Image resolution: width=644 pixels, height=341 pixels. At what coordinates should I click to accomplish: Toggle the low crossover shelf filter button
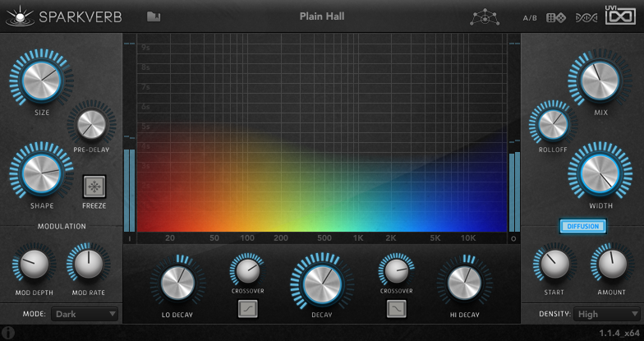248,309
